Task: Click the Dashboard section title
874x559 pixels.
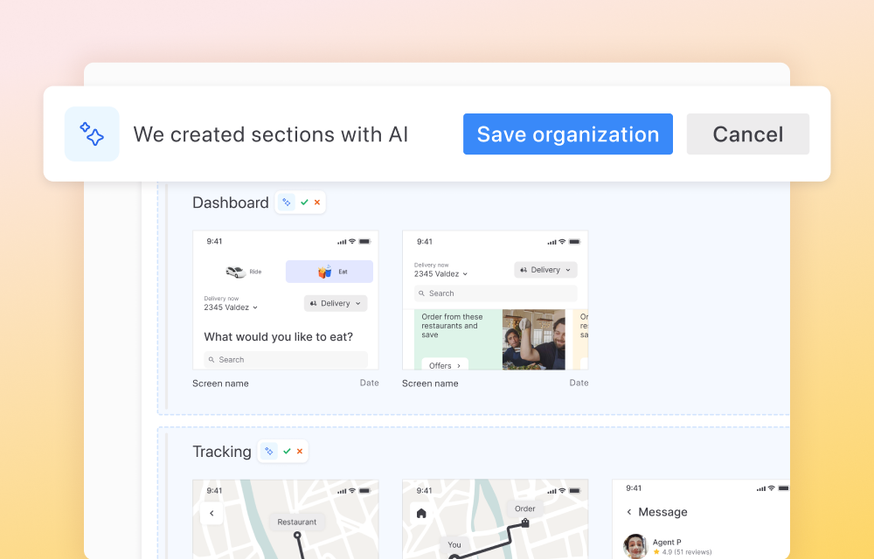Action: tap(230, 202)
